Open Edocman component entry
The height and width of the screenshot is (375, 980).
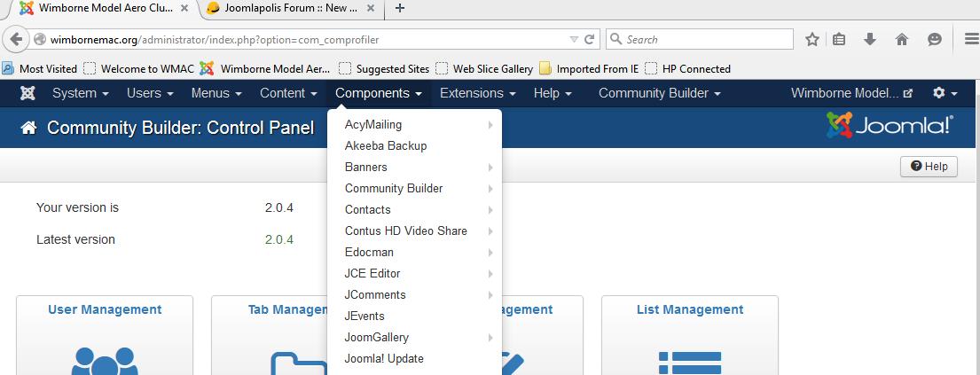414,253
